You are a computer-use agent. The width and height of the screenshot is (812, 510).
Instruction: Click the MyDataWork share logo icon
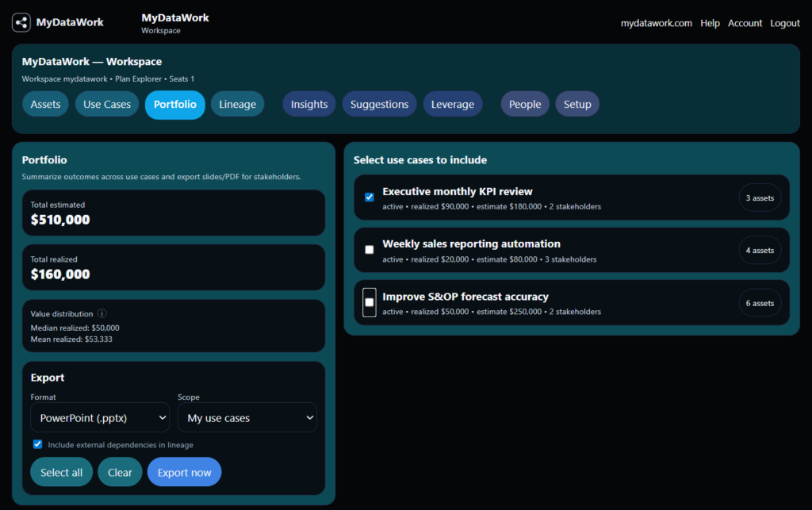click(x=21, y=22)
